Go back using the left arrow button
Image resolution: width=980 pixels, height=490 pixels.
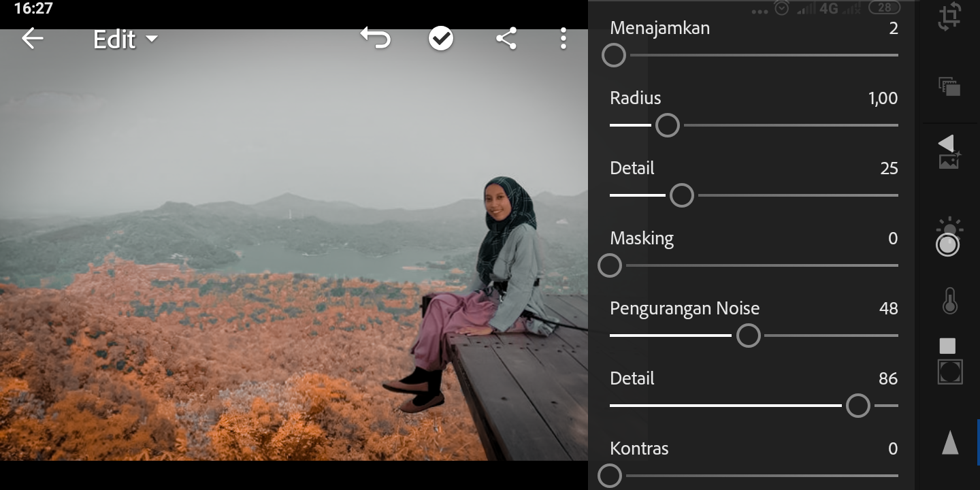tap(32, 39)
